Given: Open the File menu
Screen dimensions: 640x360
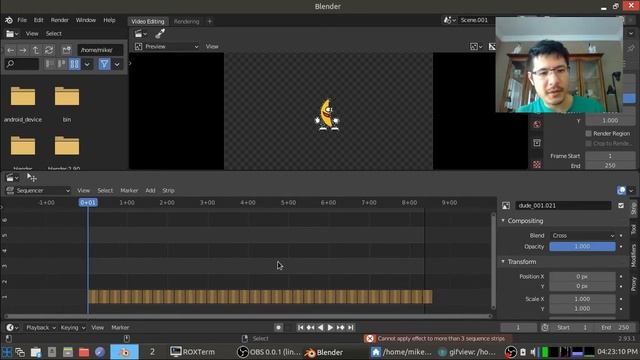Looking at the screenshot, I should coord(22,20).
